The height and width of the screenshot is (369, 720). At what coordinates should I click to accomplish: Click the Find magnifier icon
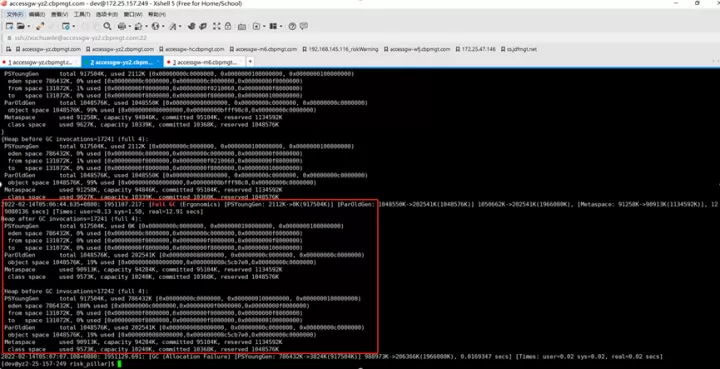coord(107,26)
